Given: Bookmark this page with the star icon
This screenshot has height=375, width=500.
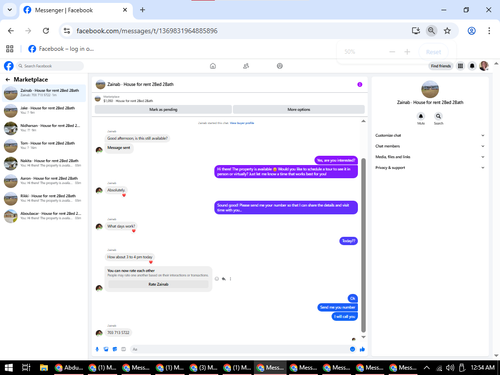Looking at the screenshot, I should (x=447, y=31).
